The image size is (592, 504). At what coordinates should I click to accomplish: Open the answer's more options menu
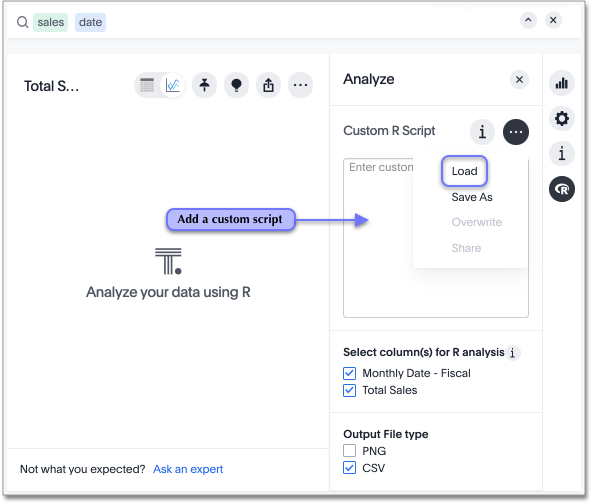[301, 85]
